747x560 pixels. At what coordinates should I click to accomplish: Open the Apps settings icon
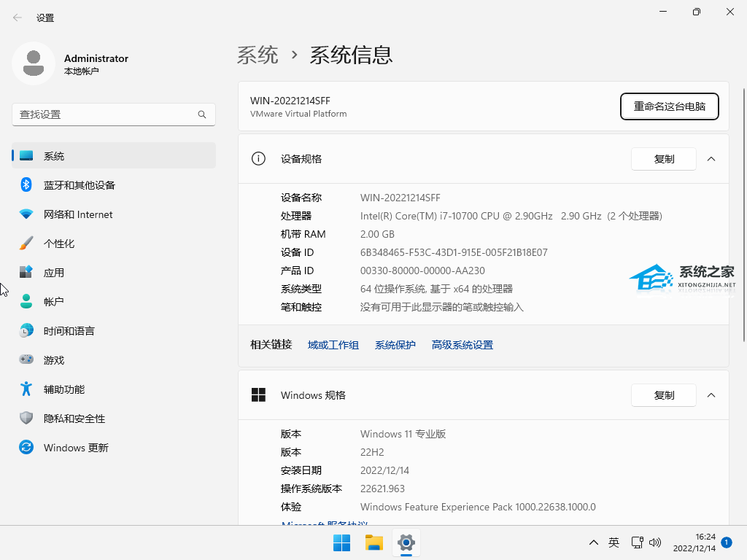26,273
